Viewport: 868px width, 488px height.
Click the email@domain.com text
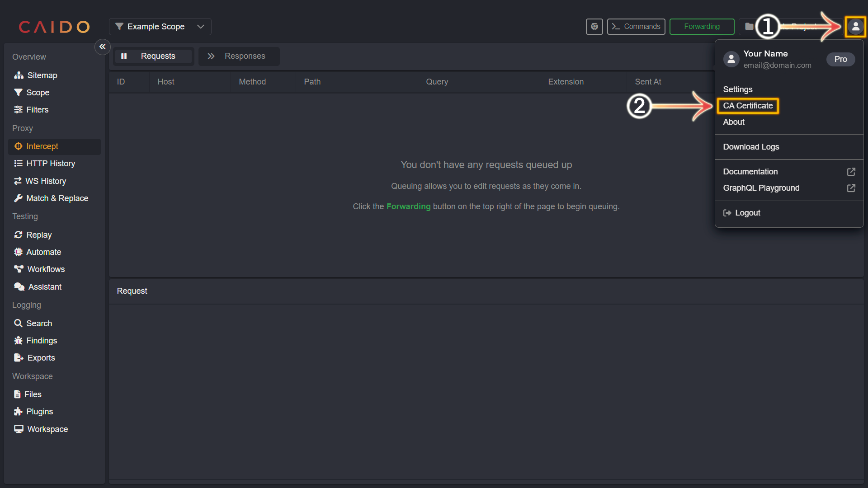point(777,65)
